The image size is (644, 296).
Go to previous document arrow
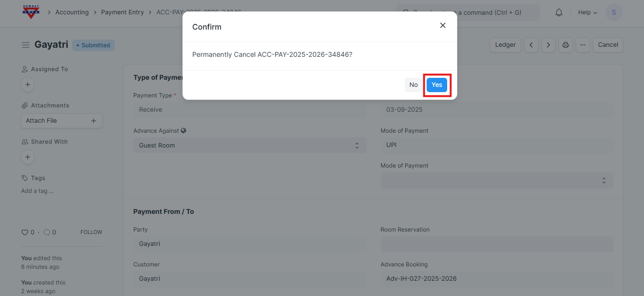tap(531, 45)
